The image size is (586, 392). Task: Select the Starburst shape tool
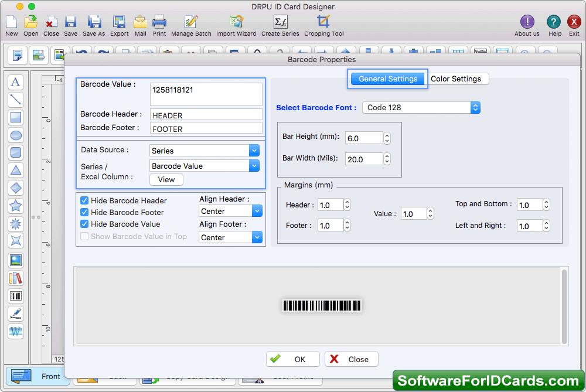coord(16,223)
